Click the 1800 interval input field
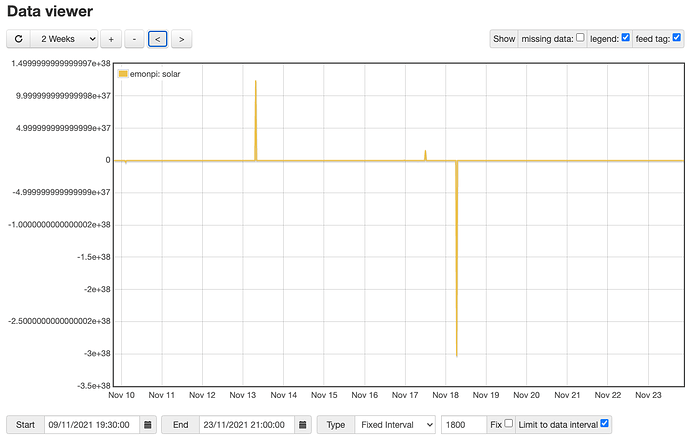 point(464,425)
